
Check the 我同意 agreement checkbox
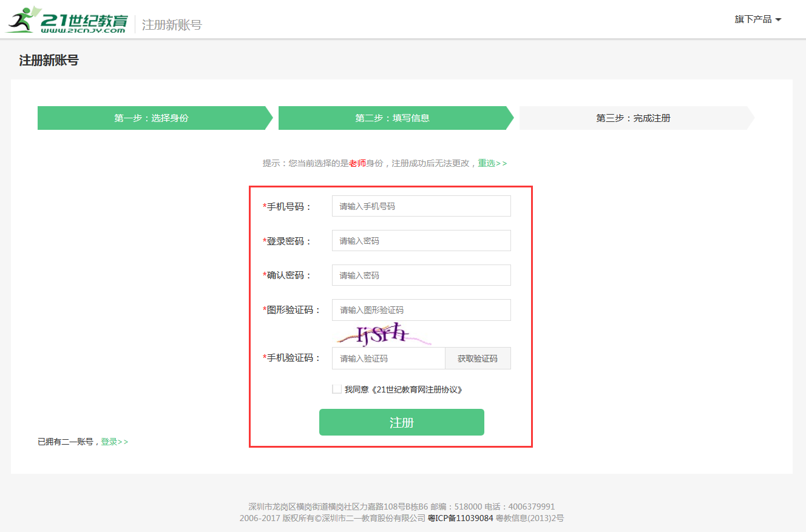(x=337, y=389)
